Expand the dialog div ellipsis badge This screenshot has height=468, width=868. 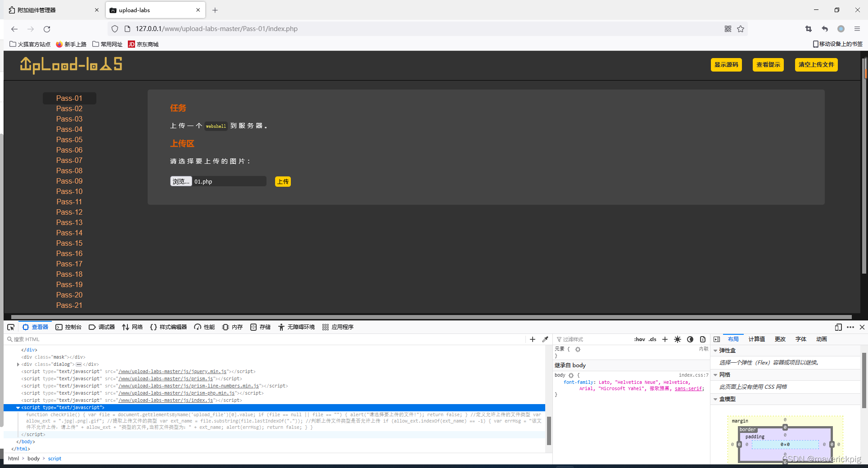pos(79,364)
